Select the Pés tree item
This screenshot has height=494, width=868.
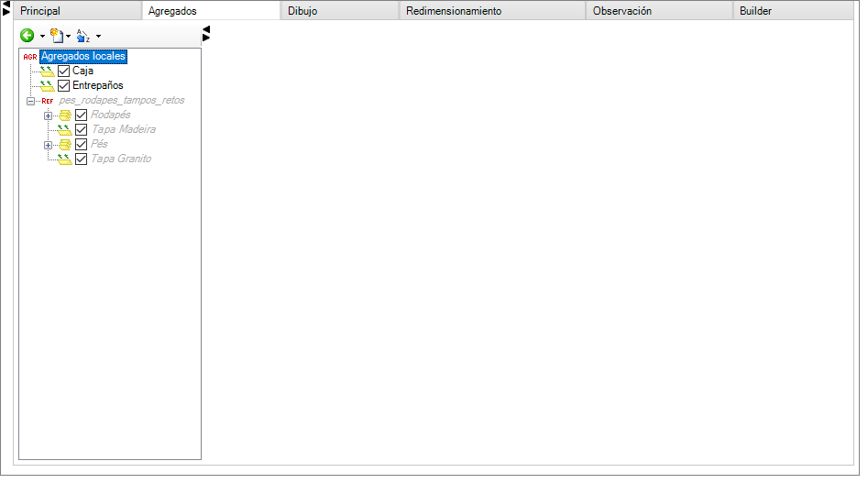click(x=99, y=144)
